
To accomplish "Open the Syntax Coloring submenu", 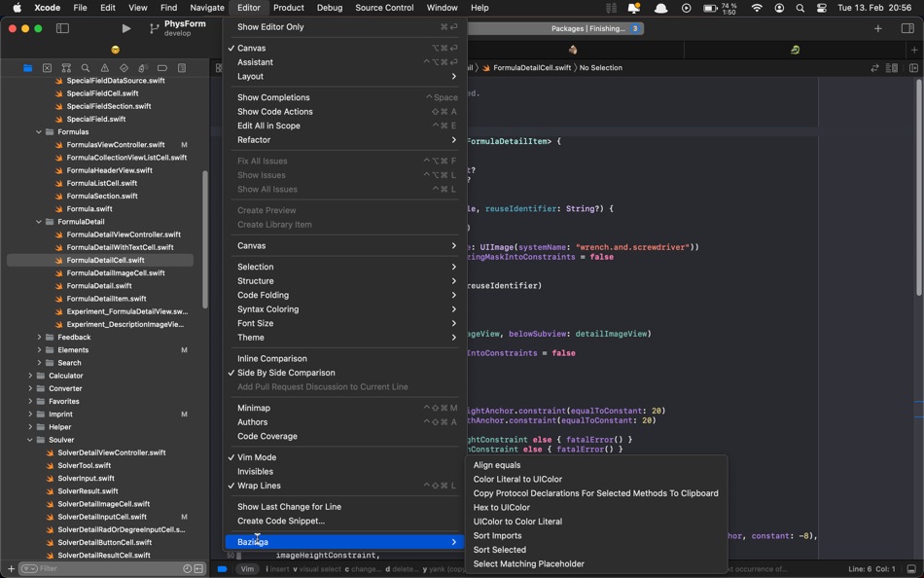I will 344,309.
